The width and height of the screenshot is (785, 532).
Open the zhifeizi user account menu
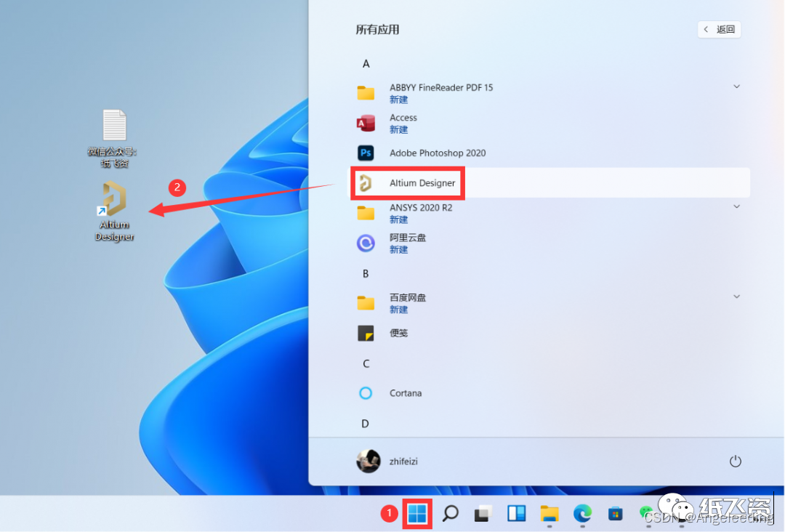click(x=387, y=462)
